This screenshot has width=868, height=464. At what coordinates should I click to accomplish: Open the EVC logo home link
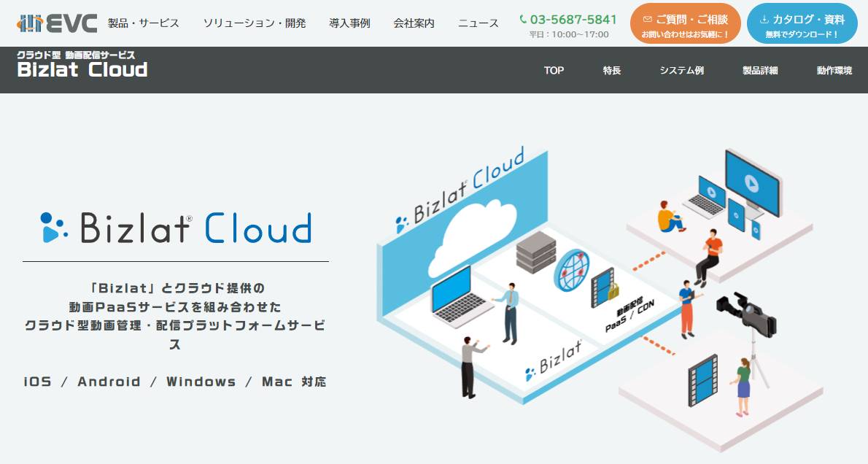57,23
